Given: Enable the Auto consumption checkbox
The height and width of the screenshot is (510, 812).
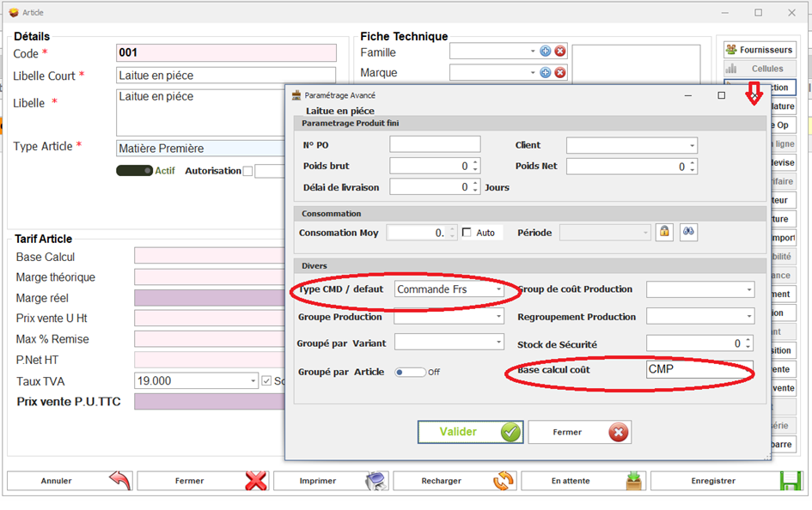Looking at the screenshot, I should [x=467, y=233].
